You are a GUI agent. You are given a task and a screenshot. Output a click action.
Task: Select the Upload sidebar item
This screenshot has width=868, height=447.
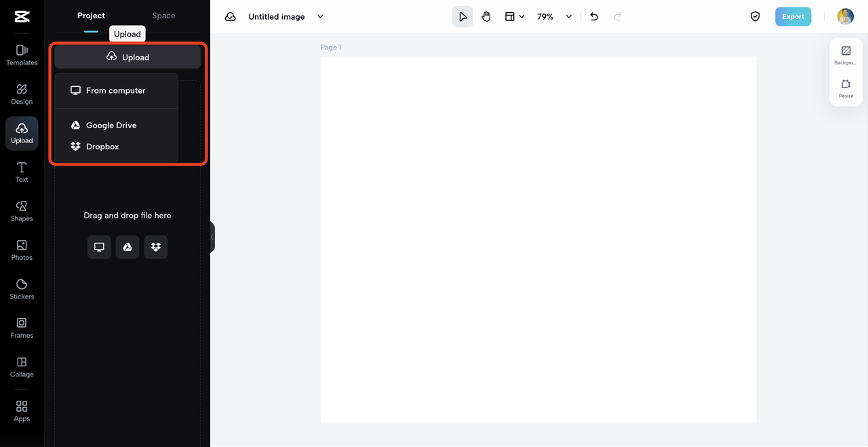point(22,133)
